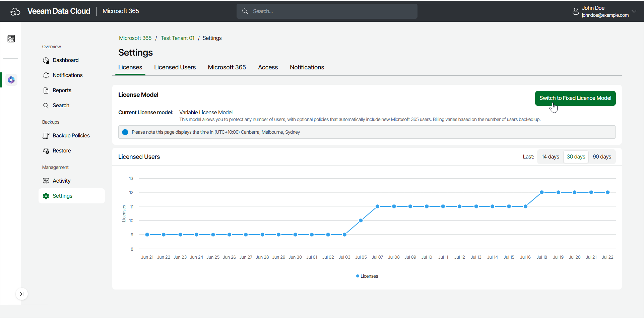The image size is (644, 318).
Task: Switch to the Licensed Users tab
Action: click(x=175, y=67)
